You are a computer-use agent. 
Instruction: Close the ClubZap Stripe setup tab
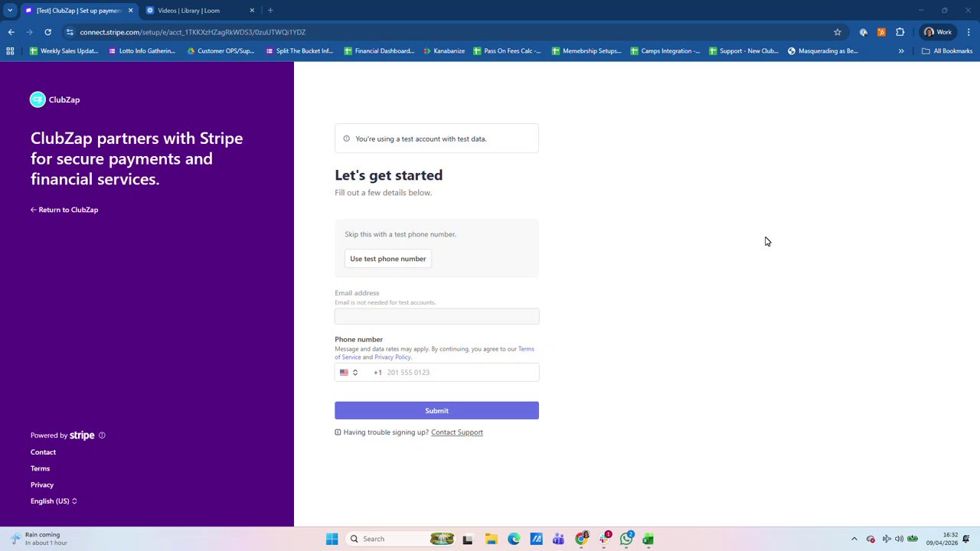[x=130, y=11]
